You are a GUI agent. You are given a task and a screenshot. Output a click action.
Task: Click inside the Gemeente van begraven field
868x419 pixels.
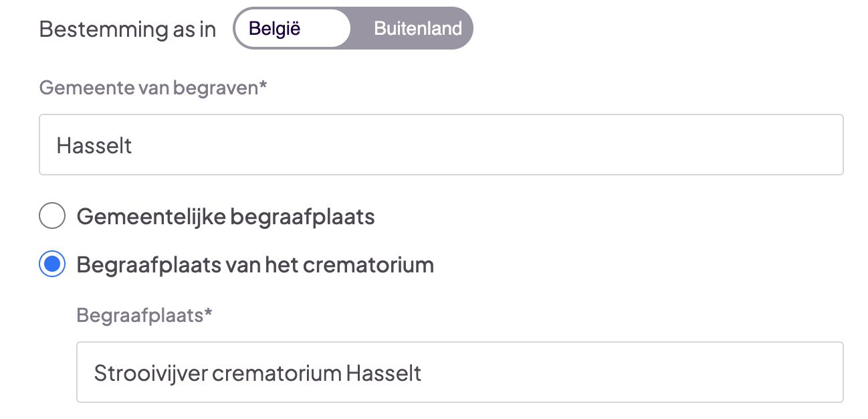267,145
